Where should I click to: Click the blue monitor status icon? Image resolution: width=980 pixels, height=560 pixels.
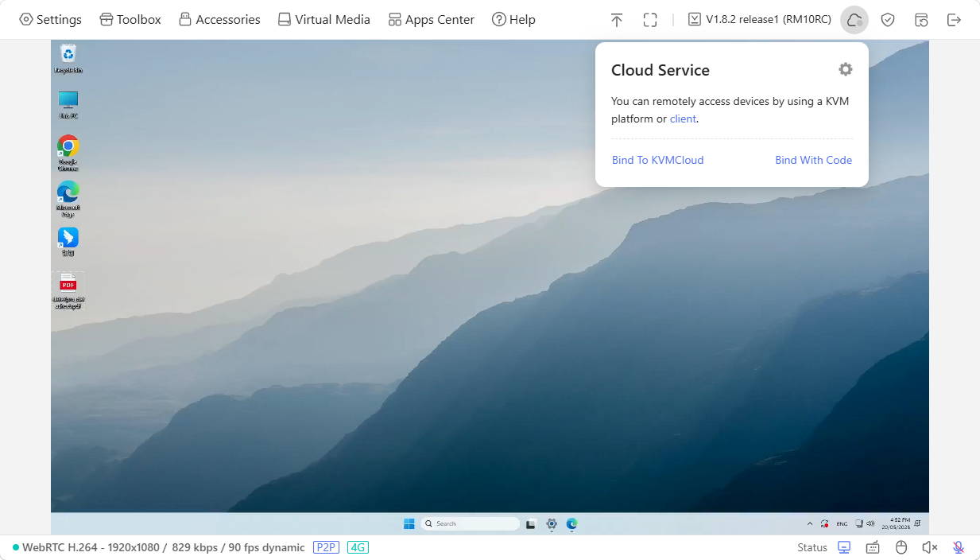click(844, 547)
